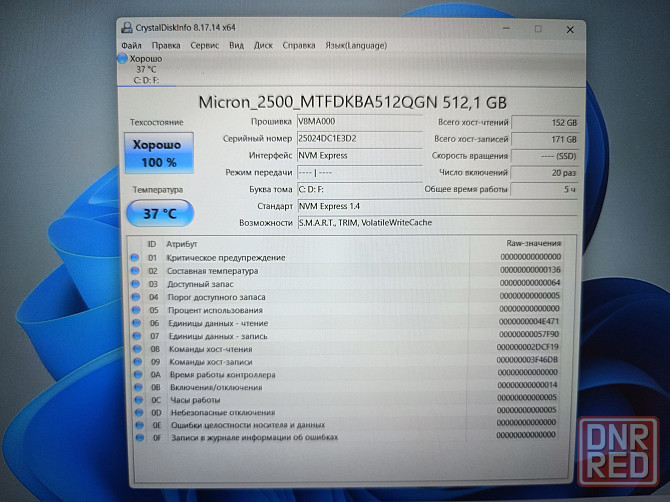Select the Часы работы attribute text
Screen dimensions: 670x502
point(195,400)
